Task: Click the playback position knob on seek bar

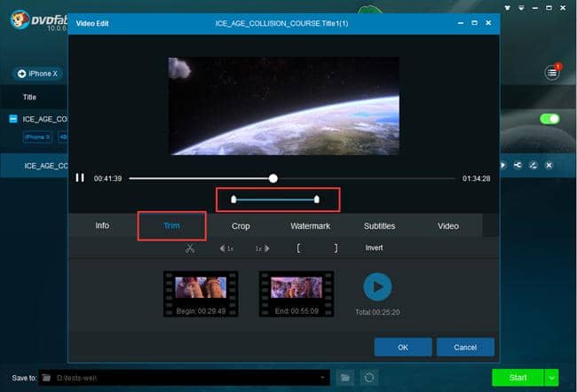Action: click(x=273, y=178)
